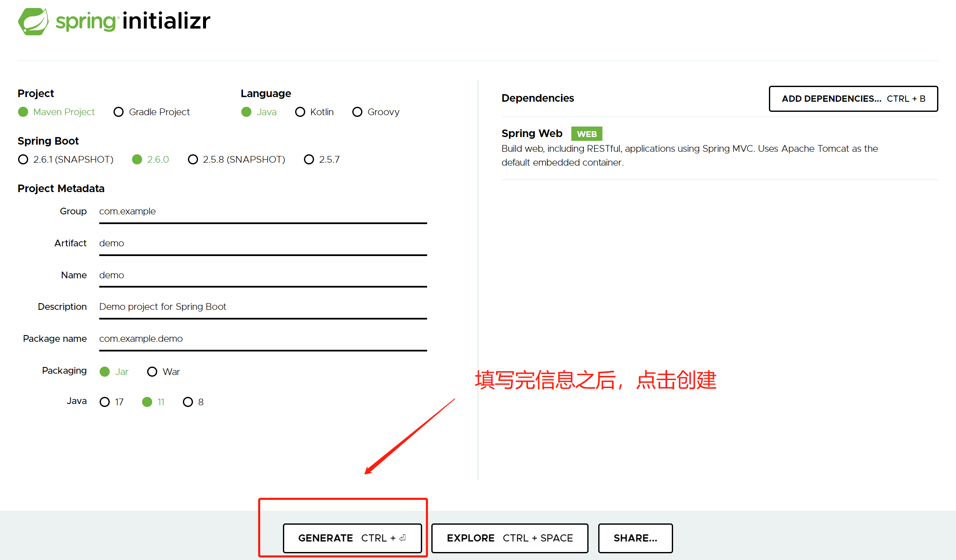Click the Group input field

pos(263,211)
